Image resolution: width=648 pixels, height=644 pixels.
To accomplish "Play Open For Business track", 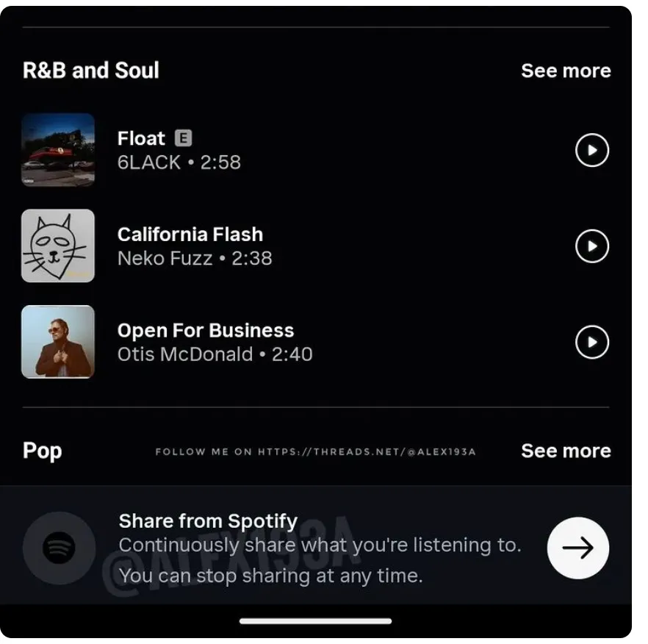I will pyautogui.click(x=591, y=342).
